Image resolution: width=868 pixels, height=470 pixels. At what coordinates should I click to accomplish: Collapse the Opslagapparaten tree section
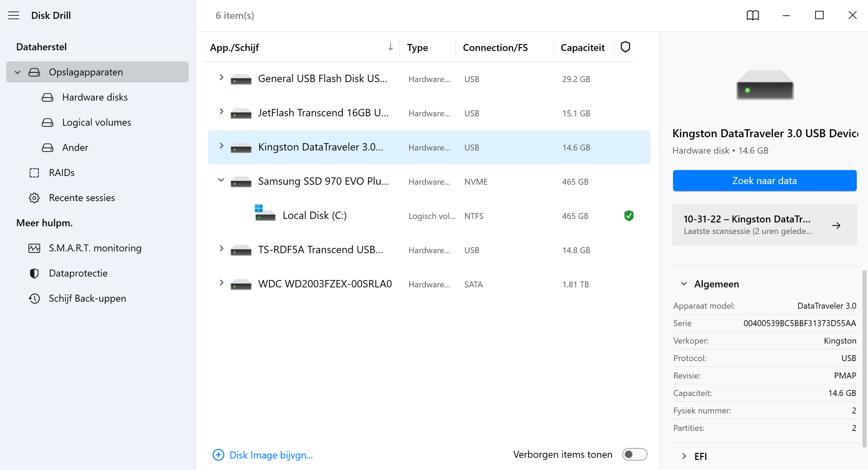[17, 72]
